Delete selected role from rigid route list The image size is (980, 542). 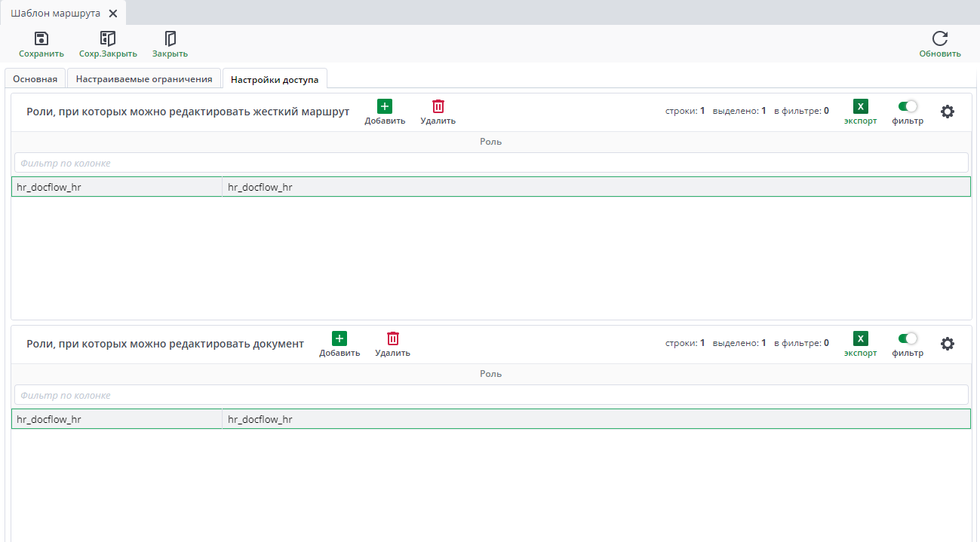click(x=438, y=107)
